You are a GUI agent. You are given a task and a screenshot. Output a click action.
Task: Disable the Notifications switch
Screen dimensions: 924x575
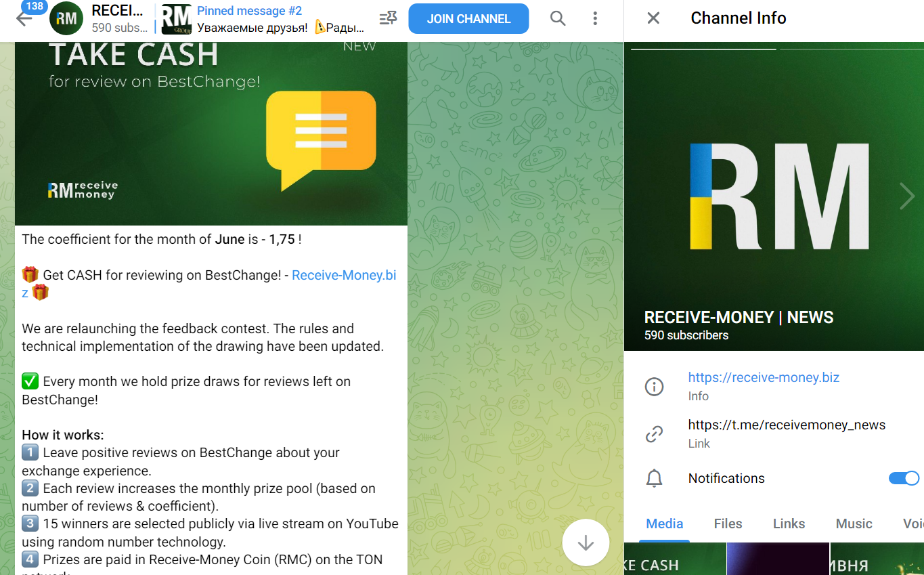click(x=904, y=478)
